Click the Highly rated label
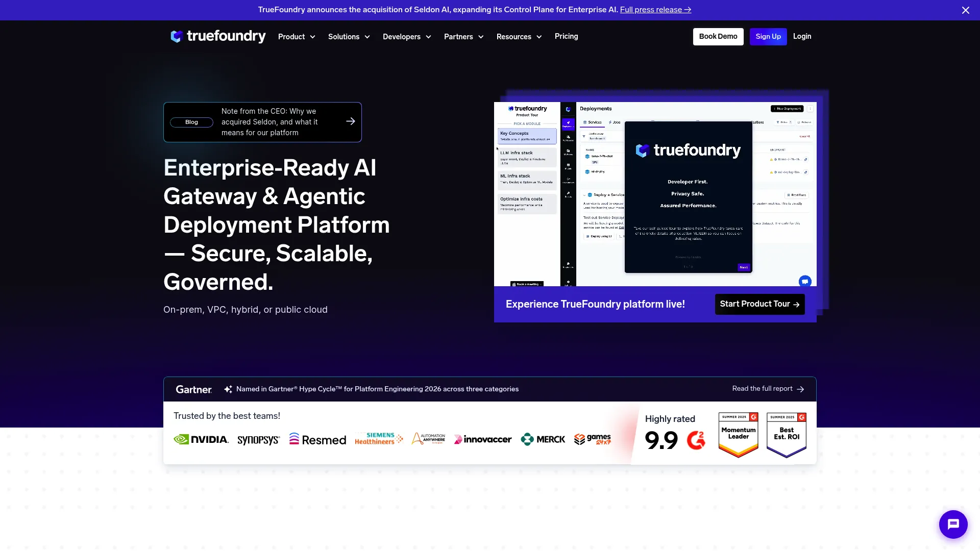Viewport: 980px width, 551px height. click(x=670, y=419)
